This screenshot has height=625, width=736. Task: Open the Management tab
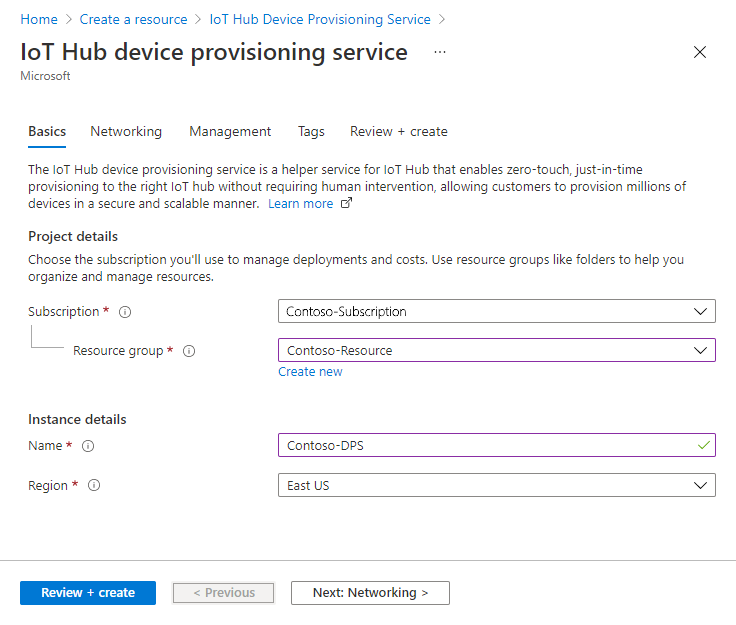tap(230, 131)
